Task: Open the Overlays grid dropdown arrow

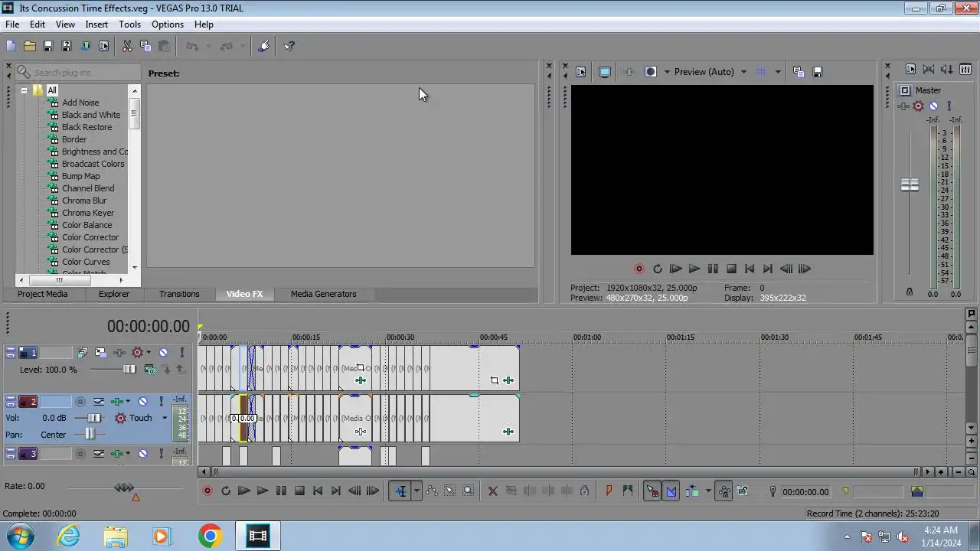Action: (778, 72)
